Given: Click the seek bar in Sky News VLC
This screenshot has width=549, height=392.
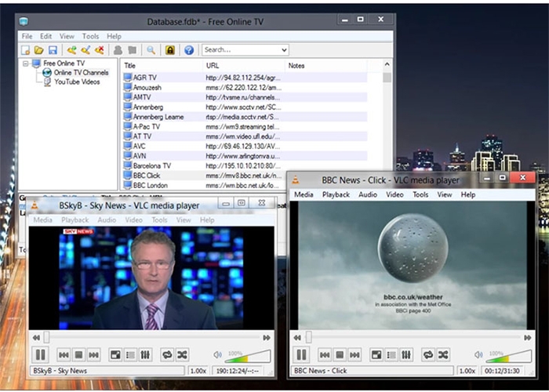Looking at the screenshot, I should (x=152, y=338).
